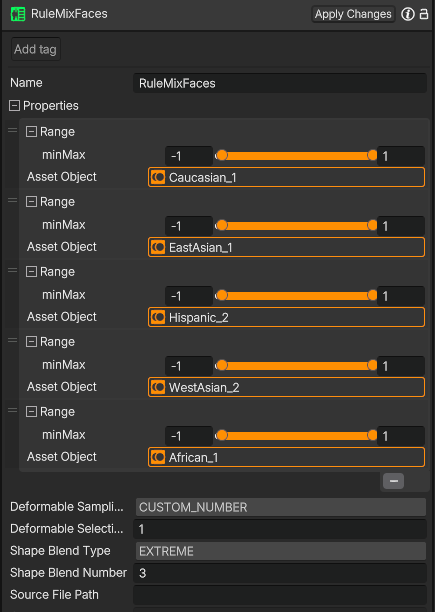Click the green RuleMixFaces rule icon
Screen dimensions: 435x612
18,14
